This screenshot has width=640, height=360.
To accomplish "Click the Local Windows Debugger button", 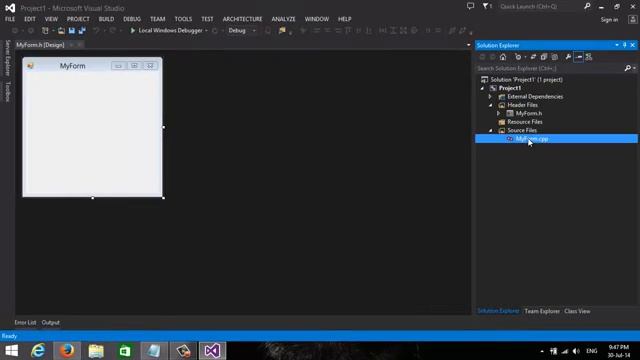I will click(167, 31).
